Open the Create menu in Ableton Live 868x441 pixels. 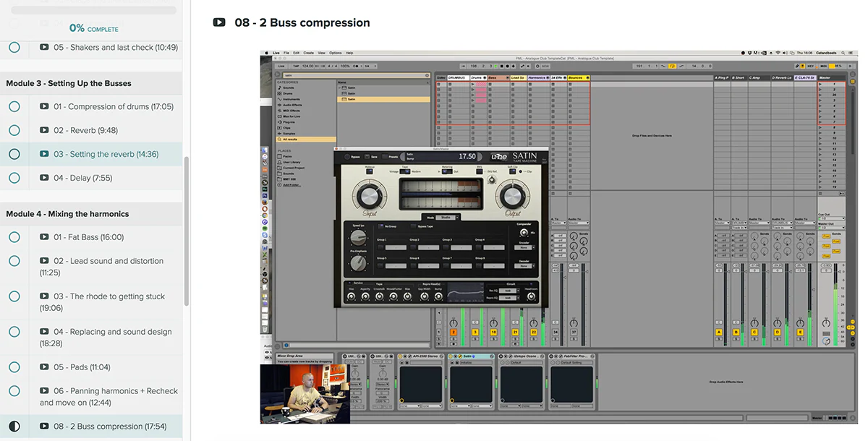click(x=308, y=53)
